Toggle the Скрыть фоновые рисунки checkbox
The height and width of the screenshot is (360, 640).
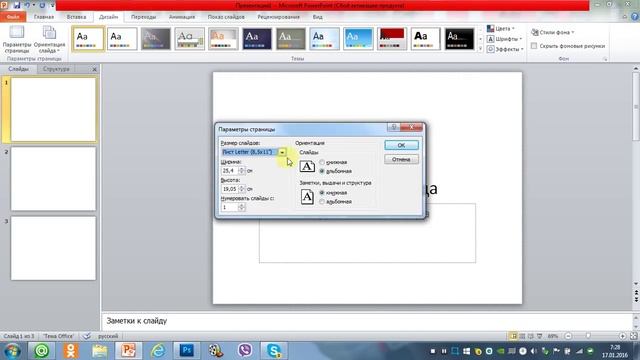[534, 46]
